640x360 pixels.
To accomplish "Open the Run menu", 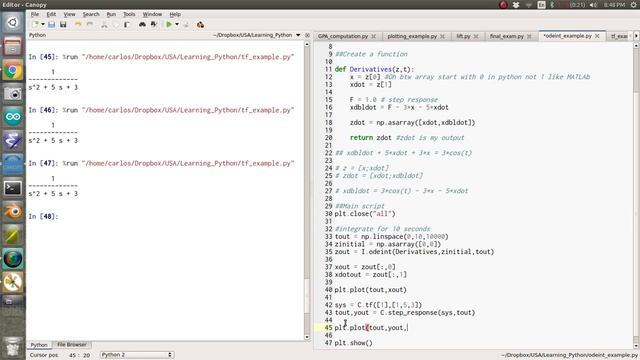I will pyautogui.click(x=111, y=14).
